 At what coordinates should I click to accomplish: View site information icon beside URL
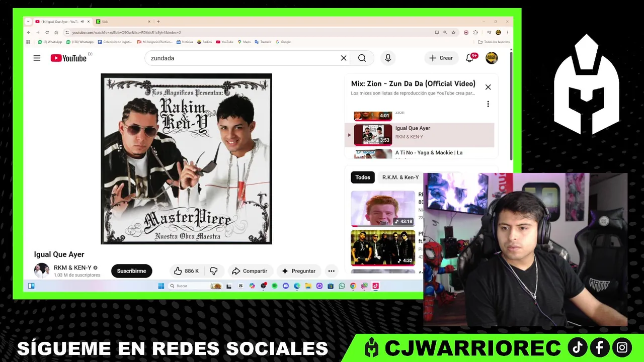pyautogui.click(x=67, y=33)
